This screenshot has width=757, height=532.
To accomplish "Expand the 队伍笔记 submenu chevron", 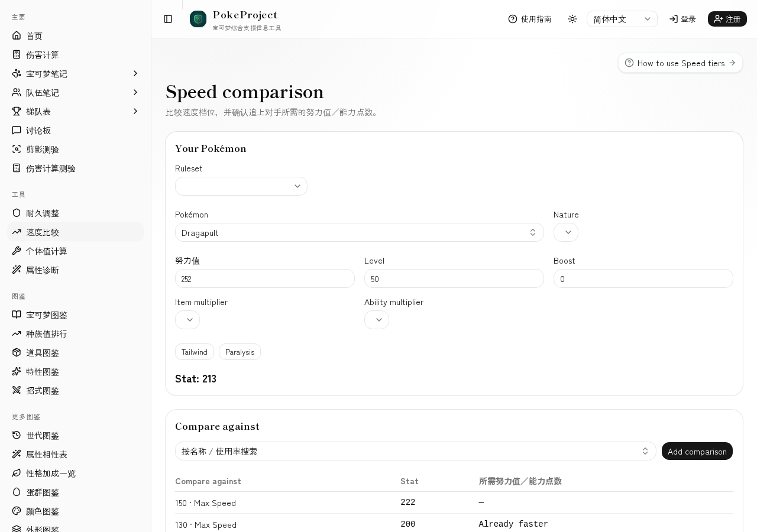I will pyautogui.click(x=135, y=92).
